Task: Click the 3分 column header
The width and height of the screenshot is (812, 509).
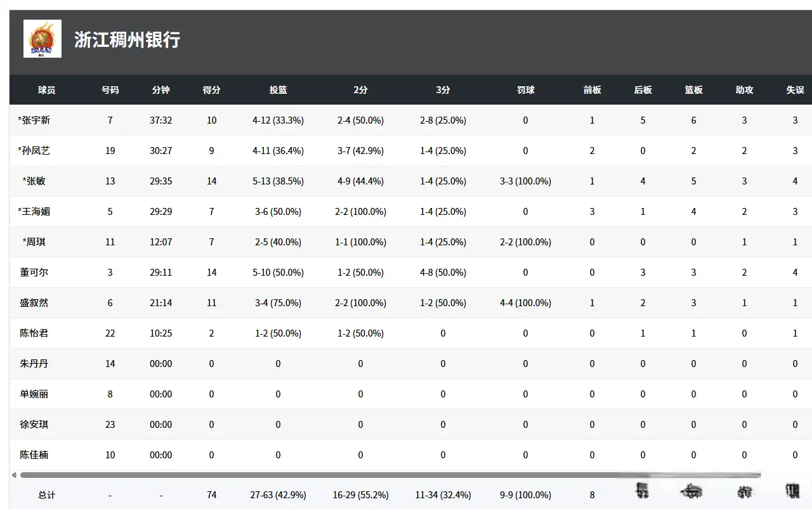Action: [x=443, y=90]
